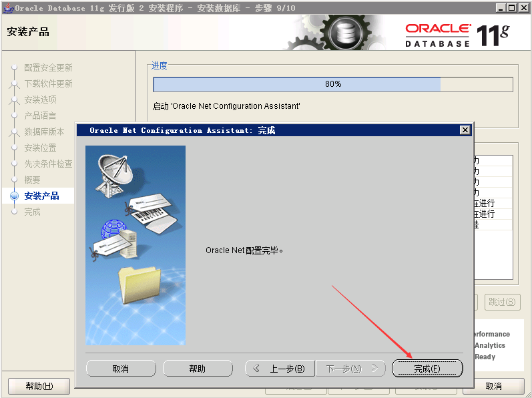The height and width of the screenshot is (398, 532).
Task: Click the 80% installation progress bar
Action: [x=333, y=84]
